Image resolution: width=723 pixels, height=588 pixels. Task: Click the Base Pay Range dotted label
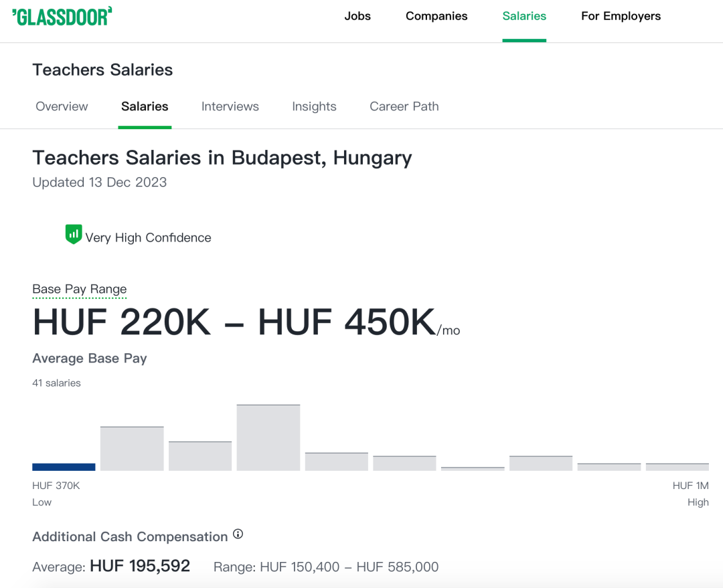(x=79, y=290)
